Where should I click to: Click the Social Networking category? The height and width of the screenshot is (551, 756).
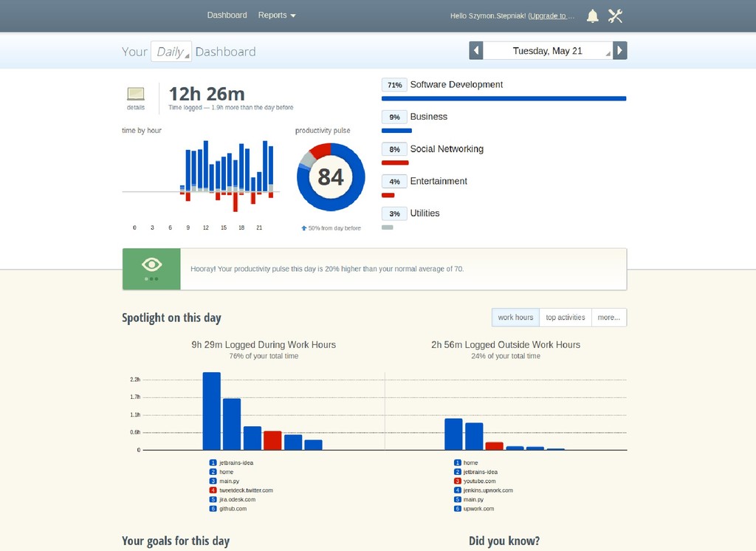click(x=447, y=149)
